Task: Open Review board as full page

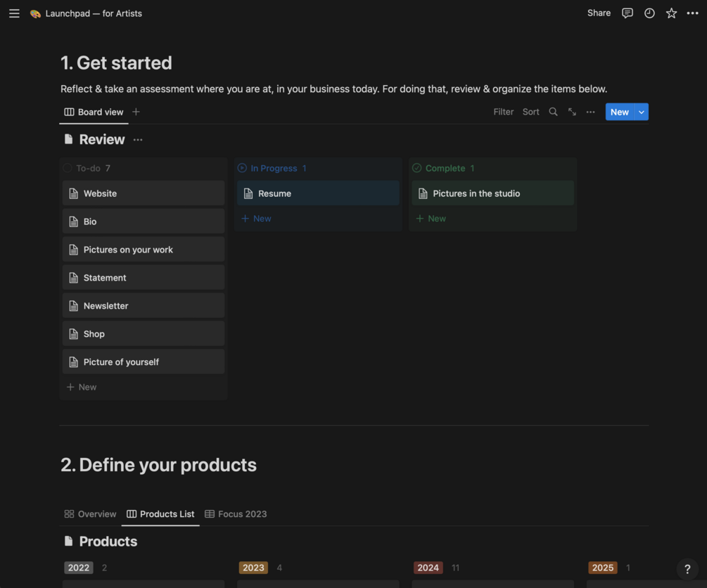Action: (573, 112)
